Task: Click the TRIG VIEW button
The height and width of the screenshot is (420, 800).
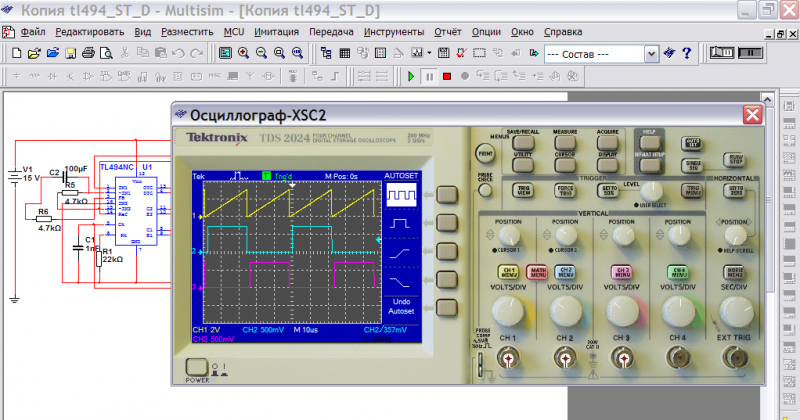Action: click(x=523, y=191)
